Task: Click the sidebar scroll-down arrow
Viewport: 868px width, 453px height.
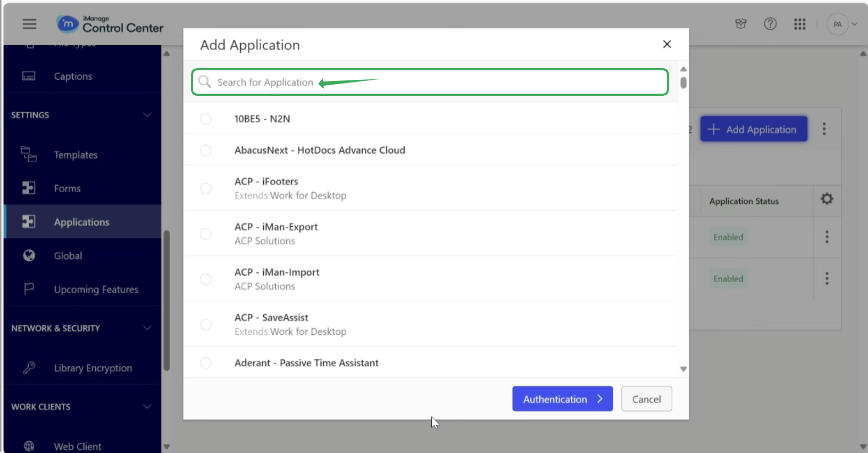Action: pyautogui.click(x=166, y=447)
